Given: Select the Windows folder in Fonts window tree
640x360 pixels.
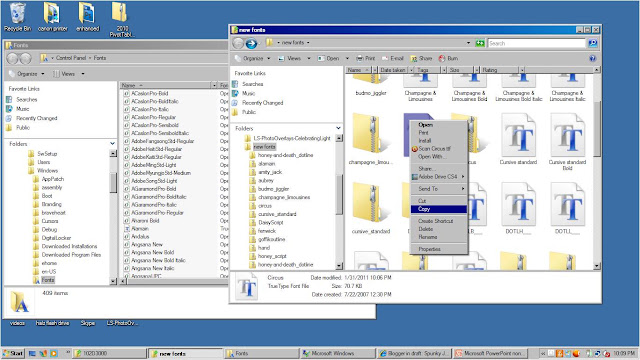Looking at the screenshot, I should click(47, 171).
